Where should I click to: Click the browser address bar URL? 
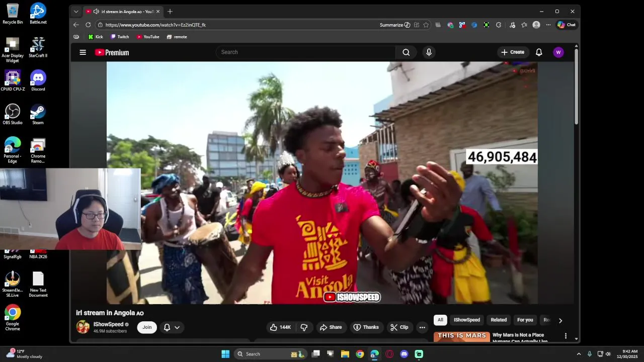coord(155,25)
